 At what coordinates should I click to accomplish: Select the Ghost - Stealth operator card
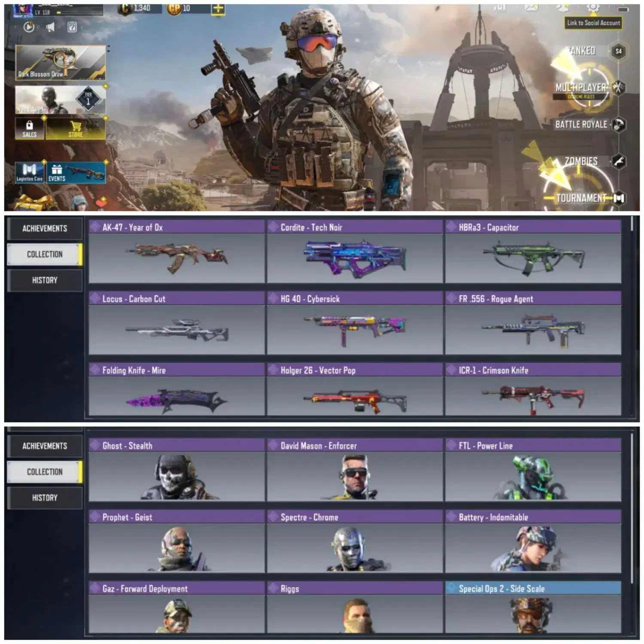point(177,470)
